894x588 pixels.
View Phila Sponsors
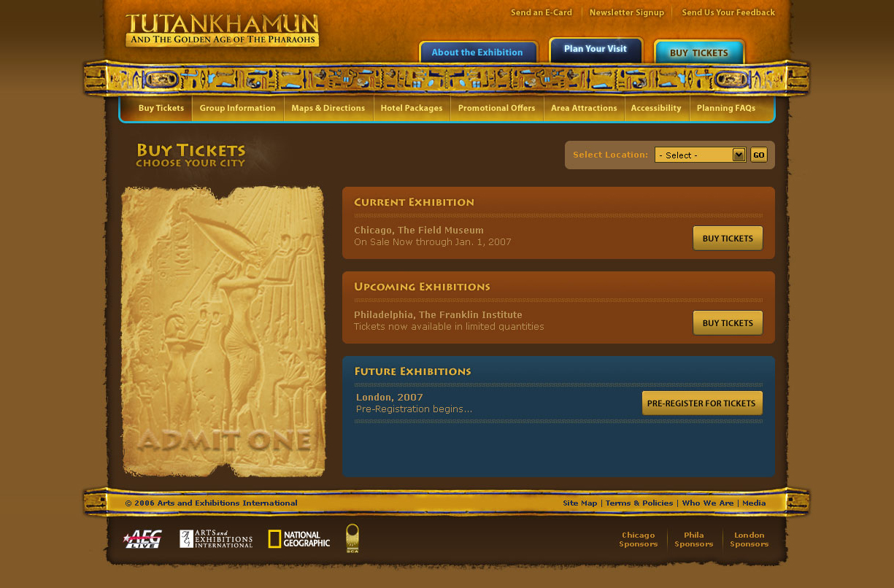pyautogui.click(x=694, y=540)
